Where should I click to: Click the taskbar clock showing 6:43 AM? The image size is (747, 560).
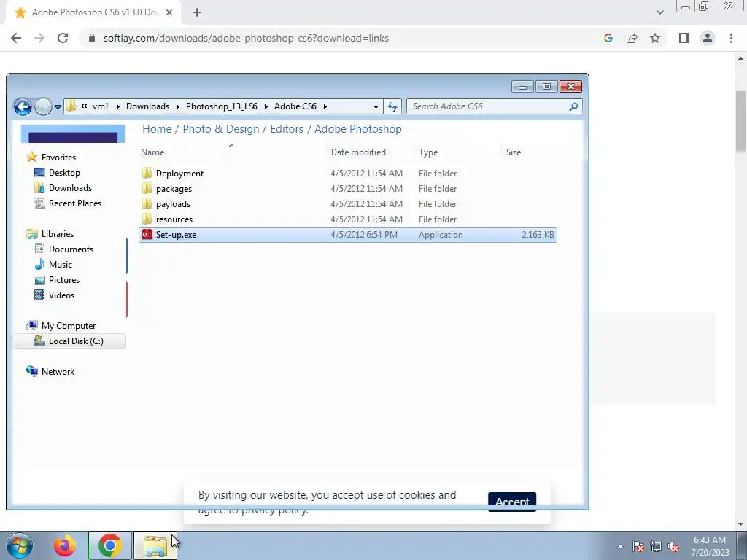pyautogui.click(x=710, y=546)
